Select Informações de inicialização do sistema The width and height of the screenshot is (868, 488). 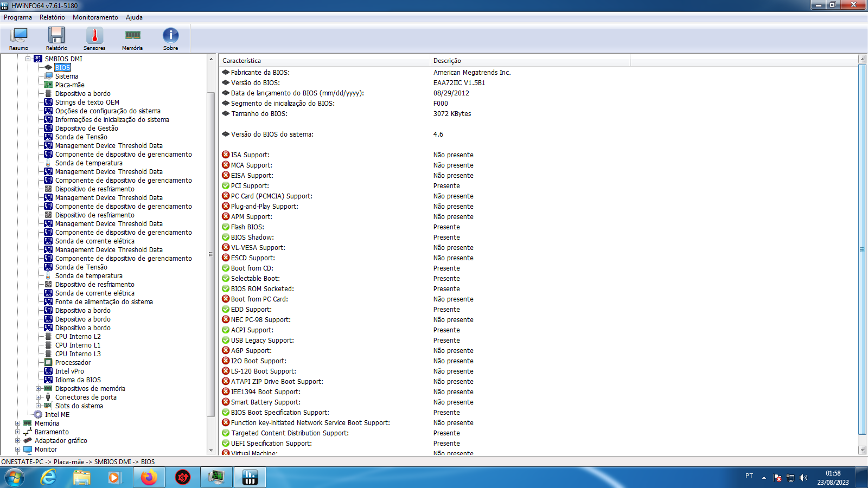pyautogui.click(x=112, y=120)
